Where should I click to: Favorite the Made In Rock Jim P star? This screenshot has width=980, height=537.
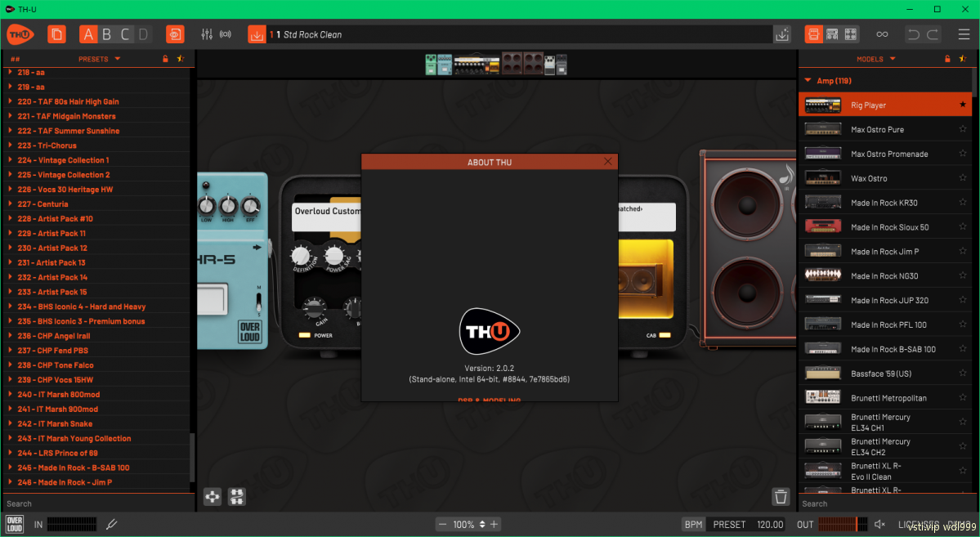click(x=963, y=251)
